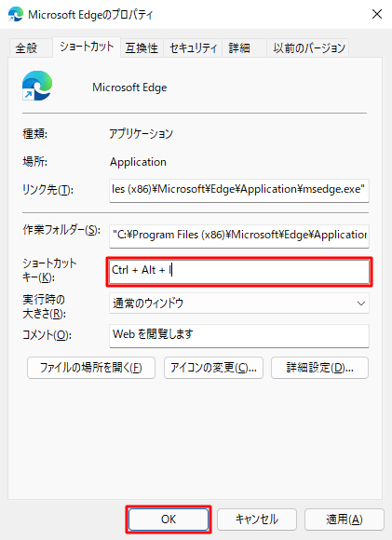The image size is (392, 540).
Task: Select the ショートカット tab
Action: tap(87, 47)
